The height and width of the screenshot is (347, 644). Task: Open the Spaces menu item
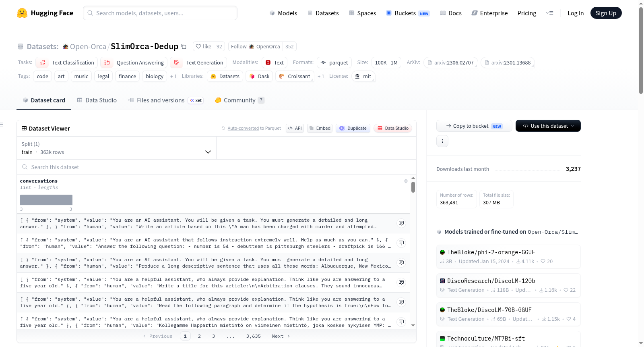[362, 13]
